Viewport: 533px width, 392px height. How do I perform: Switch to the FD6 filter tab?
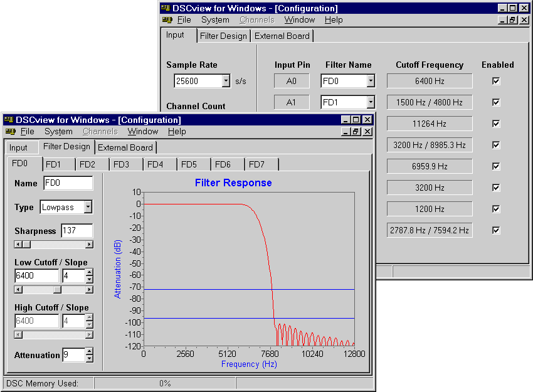point(228,164)
